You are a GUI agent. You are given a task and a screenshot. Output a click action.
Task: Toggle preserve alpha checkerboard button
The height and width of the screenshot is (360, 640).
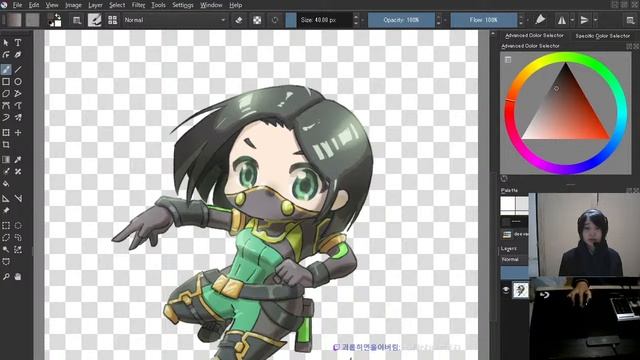[257, 20]
